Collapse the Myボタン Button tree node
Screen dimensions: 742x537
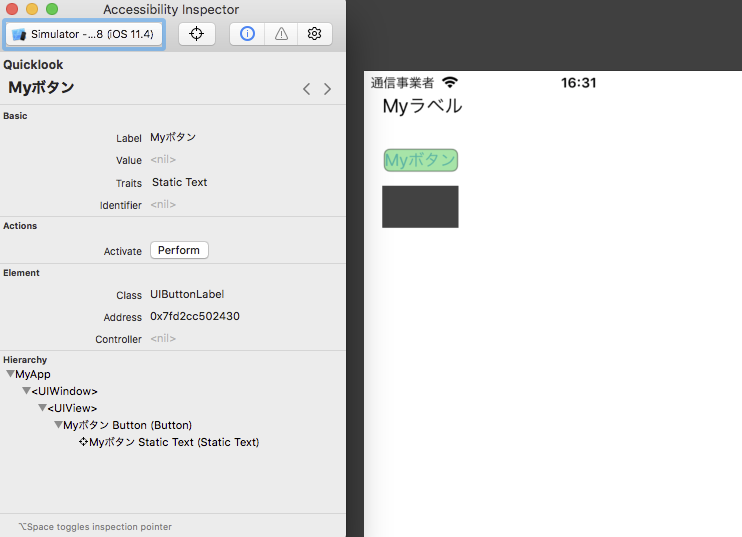(58, 425)
